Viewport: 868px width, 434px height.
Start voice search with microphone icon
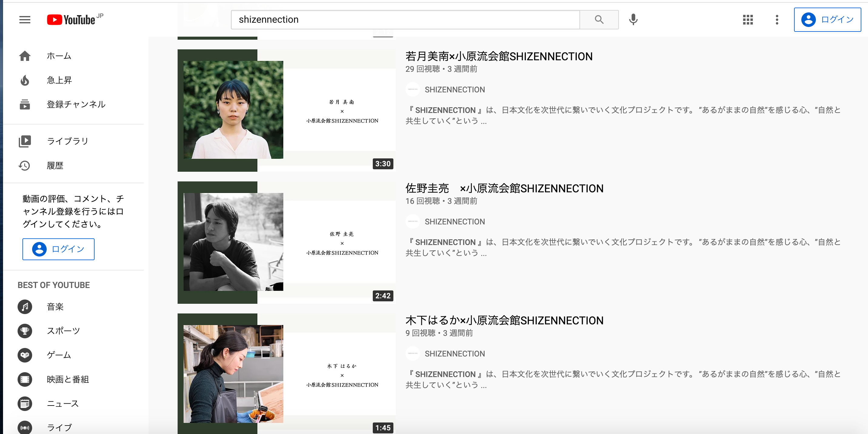[x=633, y=19]
